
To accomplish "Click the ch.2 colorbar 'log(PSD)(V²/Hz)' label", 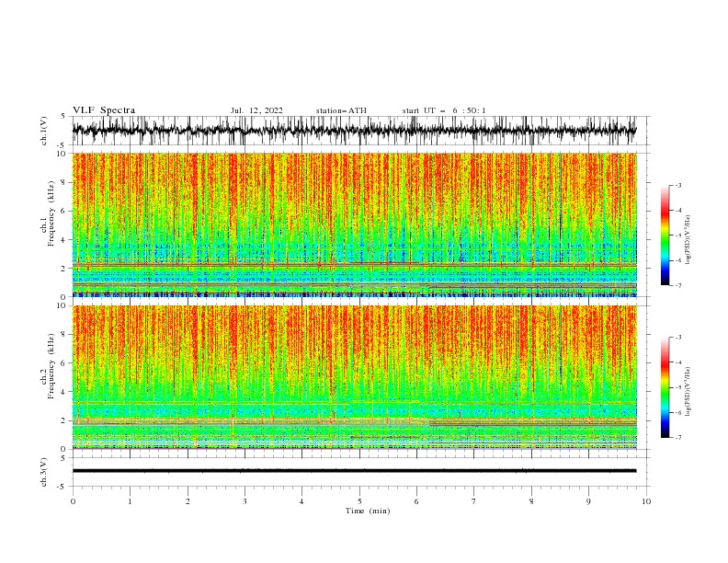I will click(688, 392).
